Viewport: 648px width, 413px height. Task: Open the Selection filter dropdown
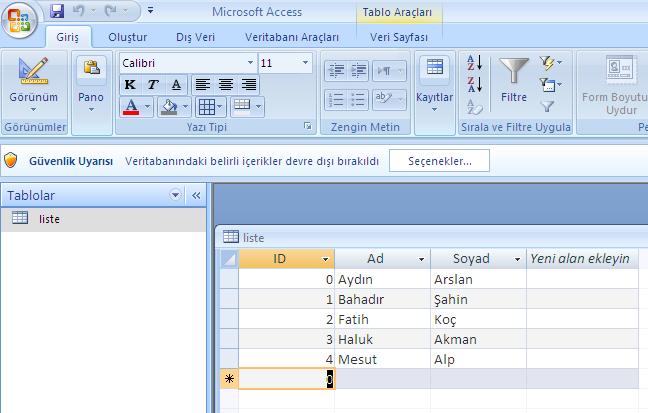point(551,63)
